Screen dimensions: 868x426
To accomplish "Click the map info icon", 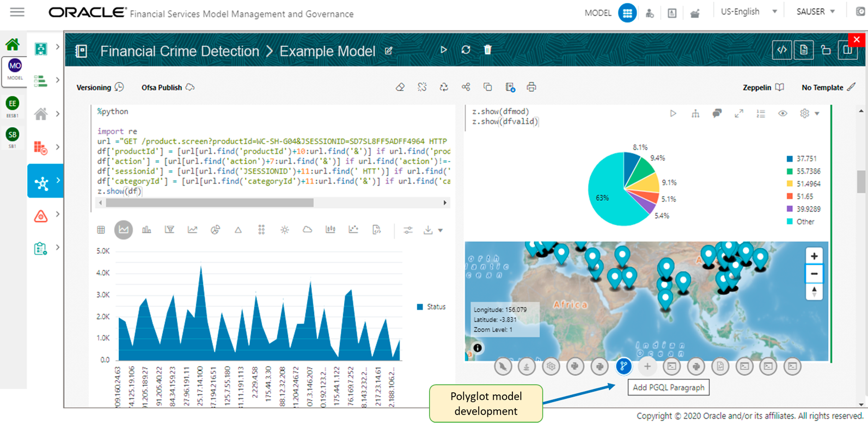I will tap(477, 348).
